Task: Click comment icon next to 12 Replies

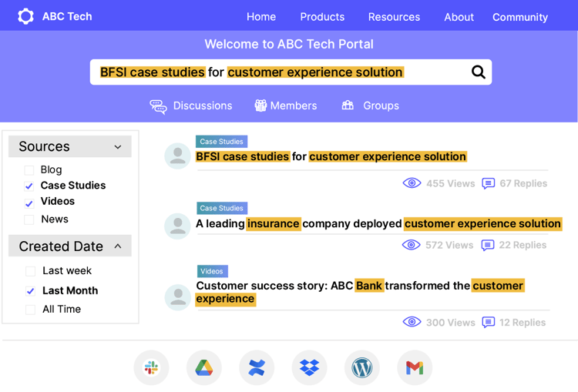Action: [x=489, y=323]
